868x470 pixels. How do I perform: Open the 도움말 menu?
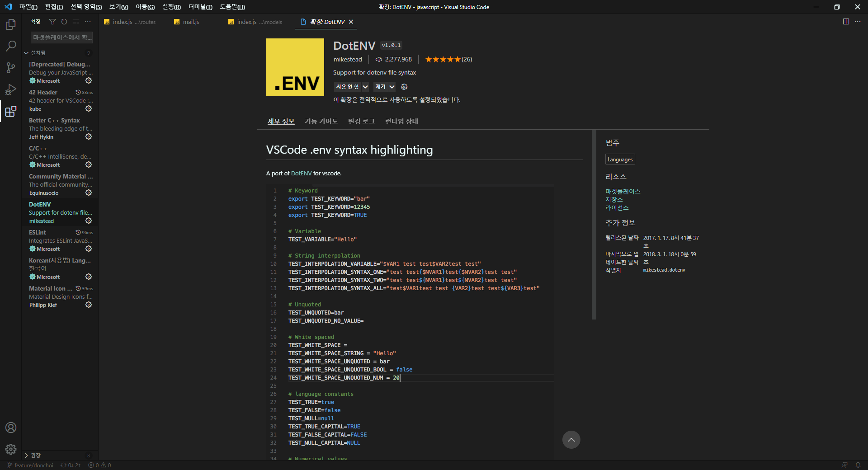coord(232,7)
